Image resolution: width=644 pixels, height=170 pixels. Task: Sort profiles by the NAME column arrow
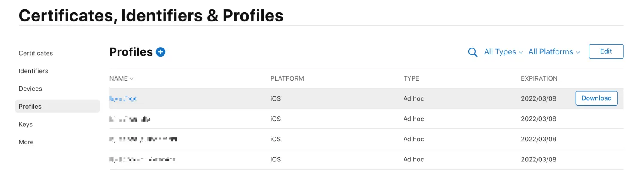(x=131, y=79)
